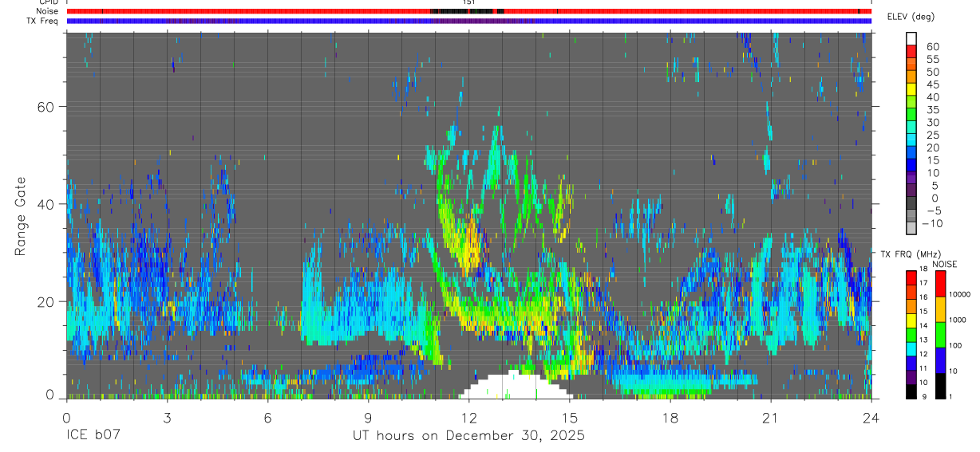Viewport: 980px width, 452px height.
Task: Click the '0' range gate axis label
Action: point(49,395)
